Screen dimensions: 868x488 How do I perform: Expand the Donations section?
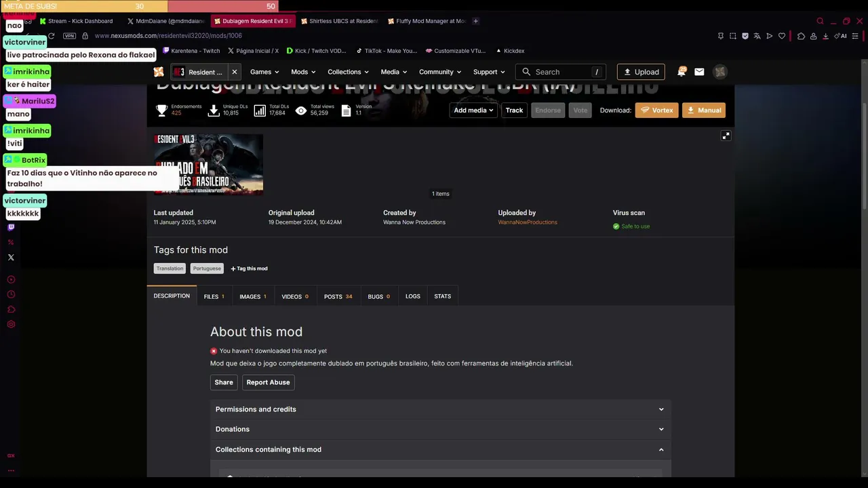point(441,429)
